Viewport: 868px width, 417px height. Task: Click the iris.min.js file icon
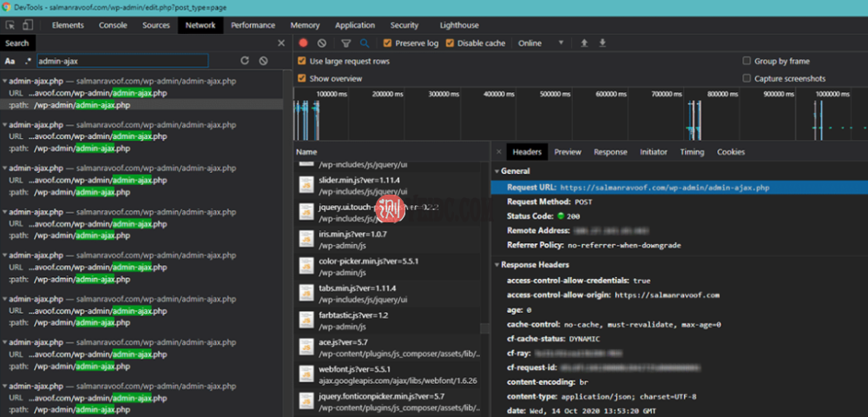[x=306, y=239]
